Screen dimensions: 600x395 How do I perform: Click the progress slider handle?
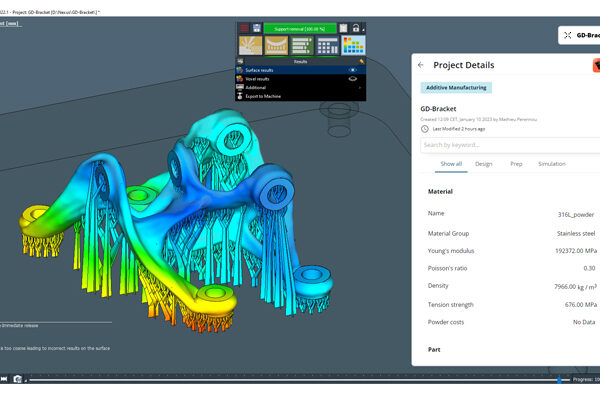(559, 380)
